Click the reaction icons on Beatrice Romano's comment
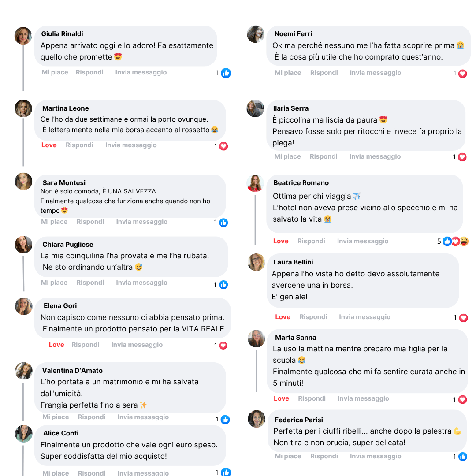Screen dimensions: 476x476 click(x=455, y=242)
